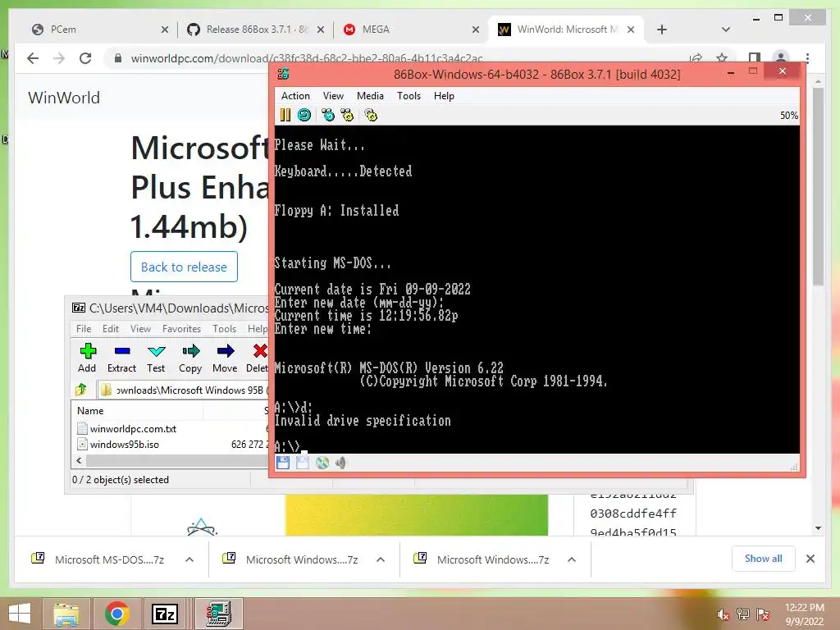
Task: Switch to Chrome on the taskbar
Action: pyautogui.click(x=116, y=614)
